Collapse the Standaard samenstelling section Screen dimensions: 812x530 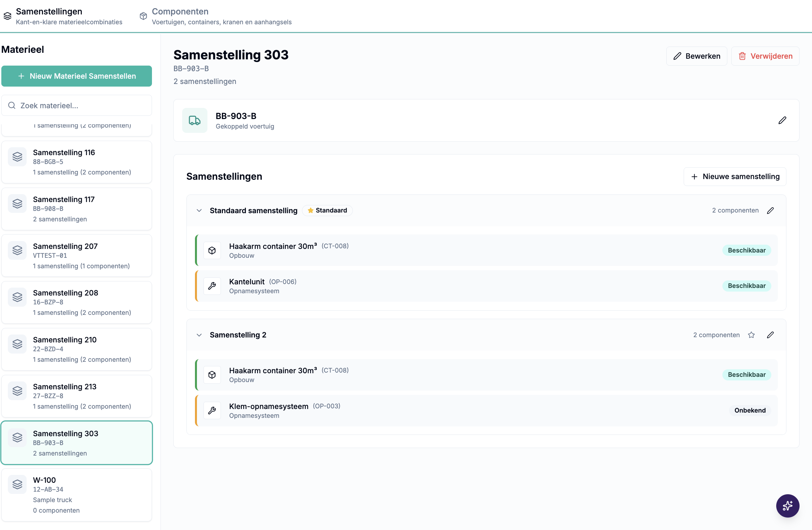pyautogui.click(x=199, y=211)
